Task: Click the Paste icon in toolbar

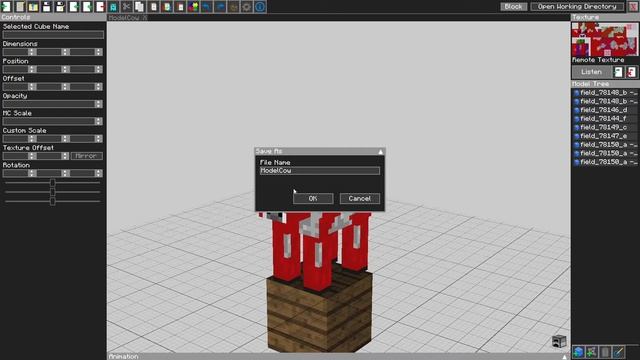Action: pyautogui.click(x=153, y=7)
